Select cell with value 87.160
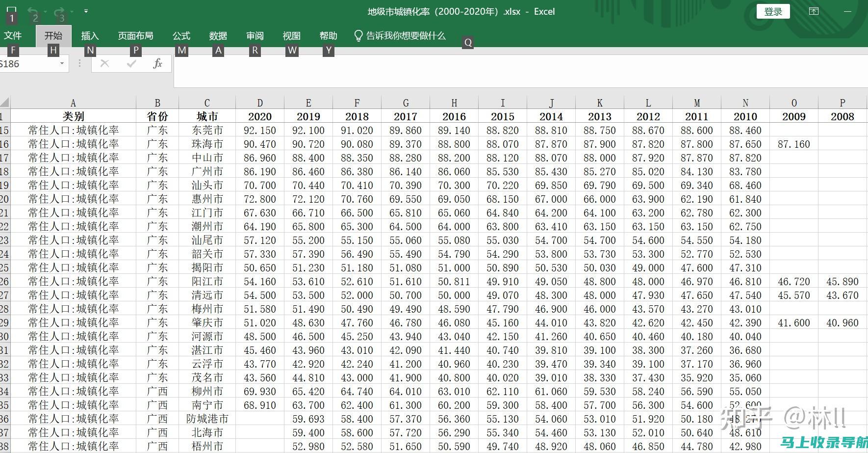 tap(794, 144)
